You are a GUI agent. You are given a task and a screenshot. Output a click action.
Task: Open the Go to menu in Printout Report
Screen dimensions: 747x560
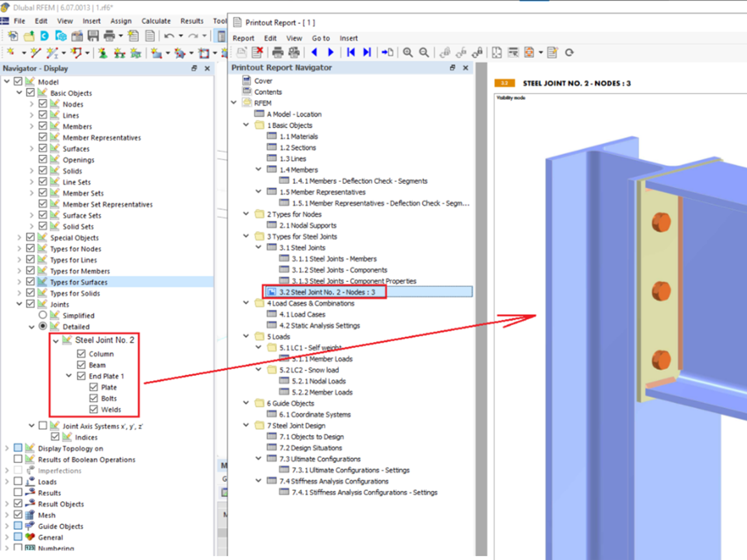(321, 38)
